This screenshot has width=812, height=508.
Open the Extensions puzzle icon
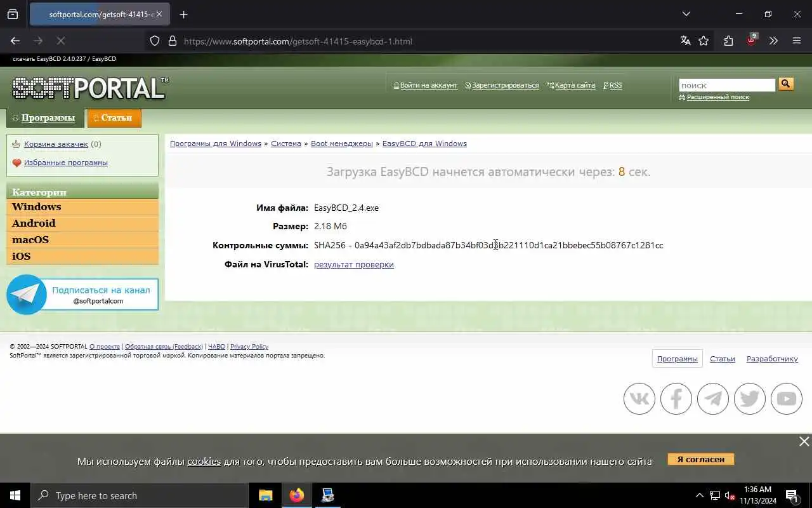pyautogui.click(x=728, y=41)
